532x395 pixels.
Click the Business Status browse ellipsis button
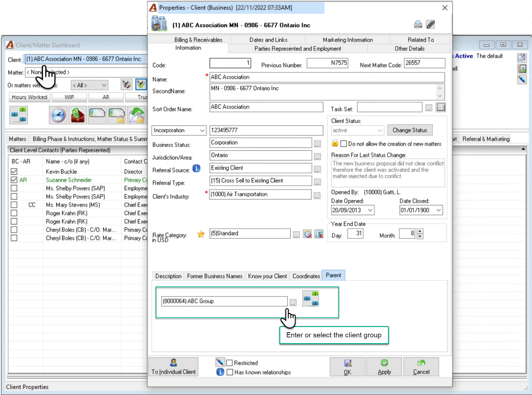pyautogui.click(x=317, y=145)
